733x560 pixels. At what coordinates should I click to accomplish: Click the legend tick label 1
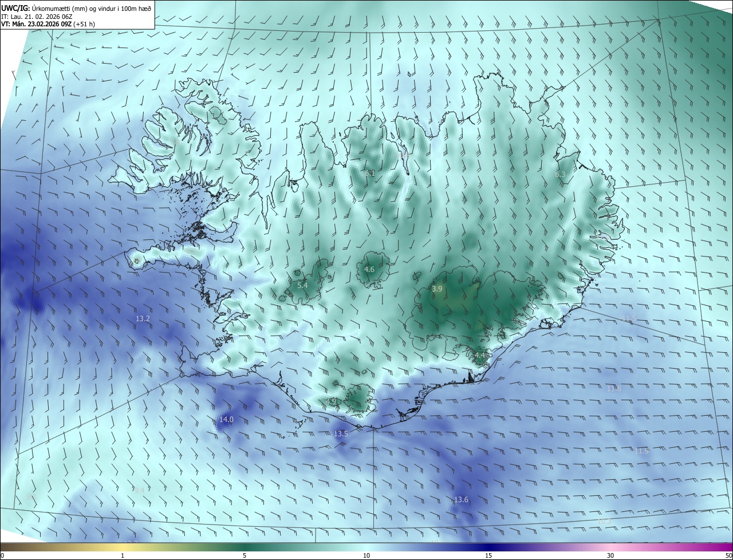[123, 555]
